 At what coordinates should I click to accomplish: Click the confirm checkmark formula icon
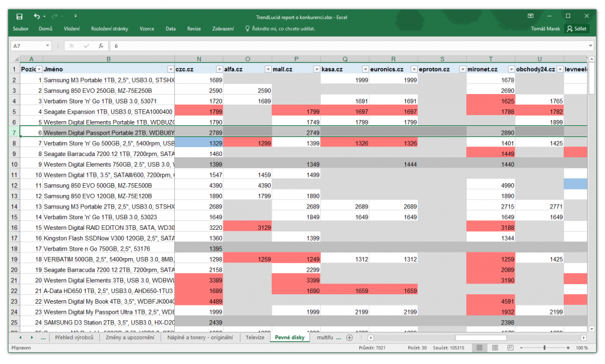86,45
